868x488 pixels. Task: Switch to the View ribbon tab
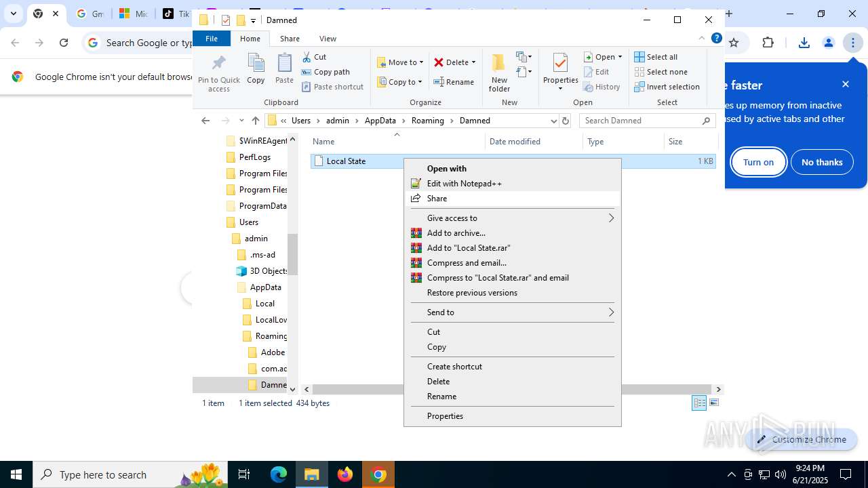pyautogui.click(x=328, y=39)
